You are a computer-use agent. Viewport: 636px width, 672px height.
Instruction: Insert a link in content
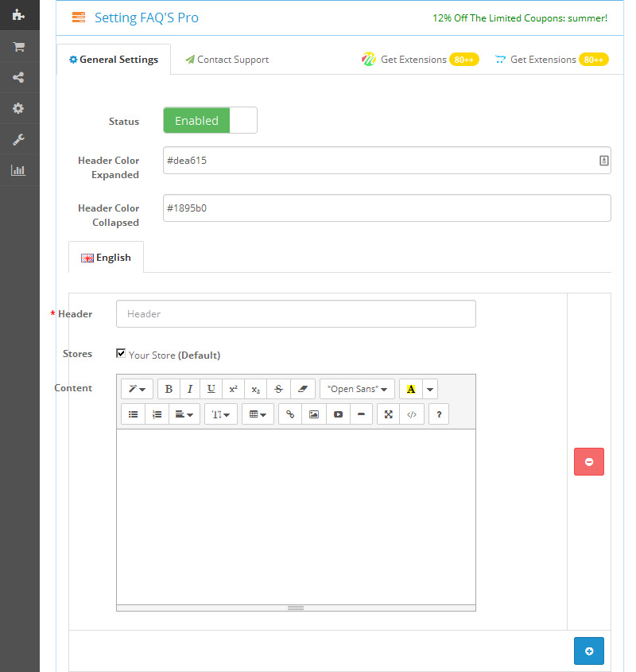[x=290, y=414]
